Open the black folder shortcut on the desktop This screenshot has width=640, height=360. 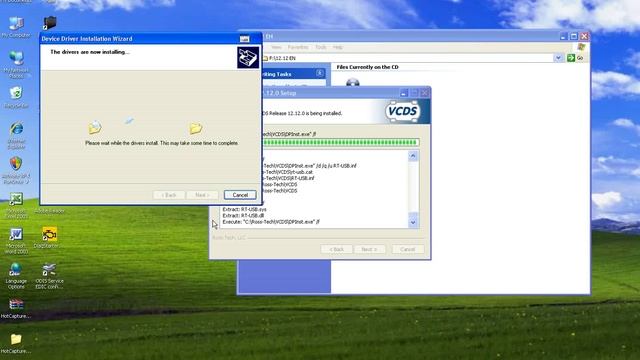point(49,22)
